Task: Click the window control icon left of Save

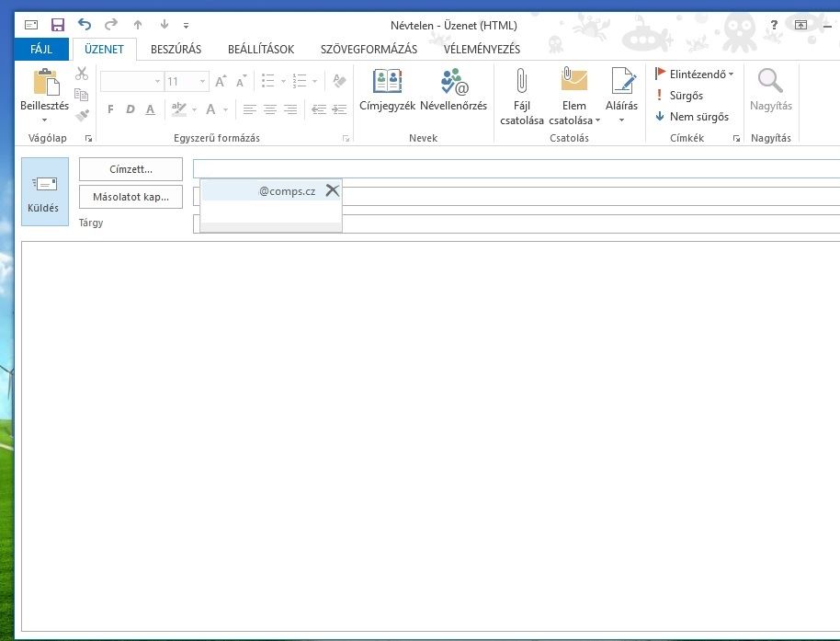Action: (x=31, y=25)
